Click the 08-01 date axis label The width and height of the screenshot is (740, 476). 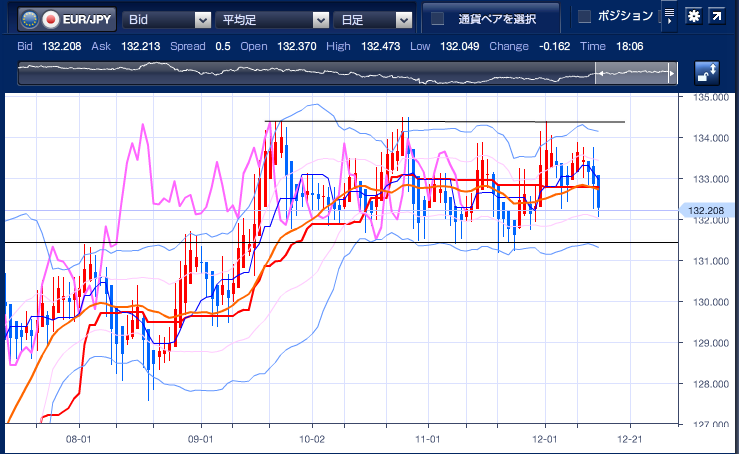click(x=78, y=439)
